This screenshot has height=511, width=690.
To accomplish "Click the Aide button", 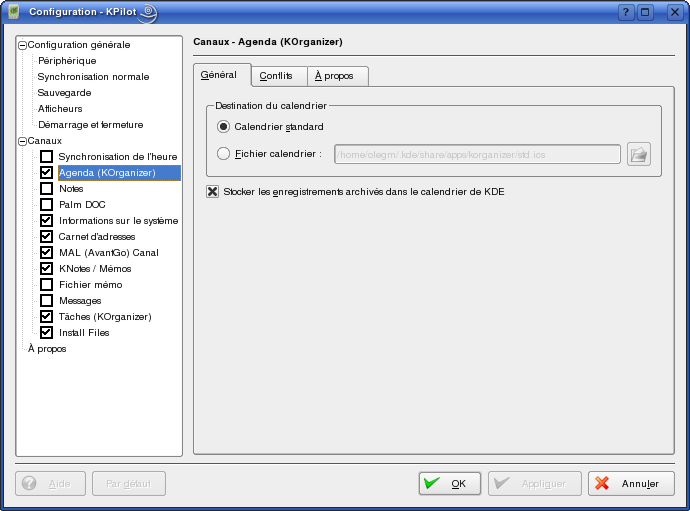I will click(x=50, y=484).
